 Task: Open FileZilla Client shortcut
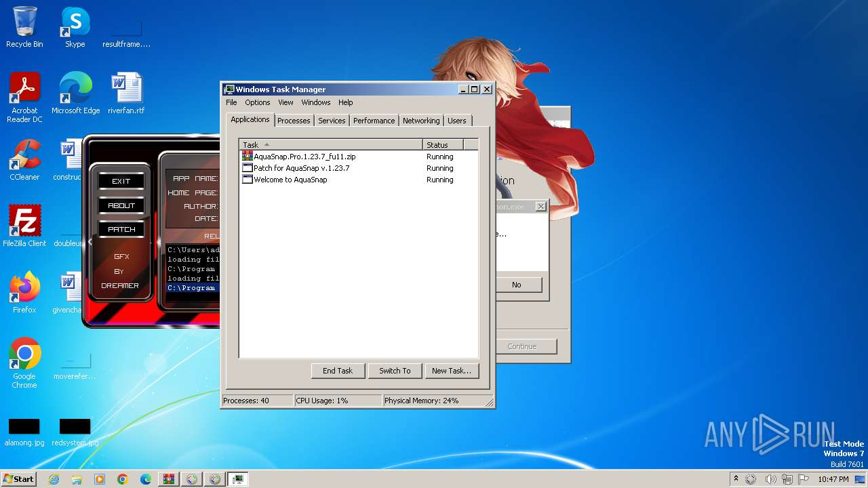tap(24, 226)
